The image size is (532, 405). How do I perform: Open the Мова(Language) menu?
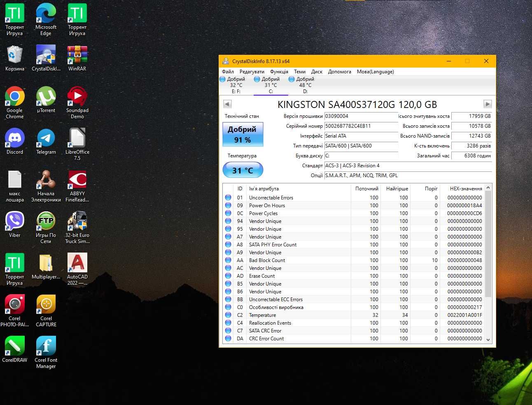[376, 72]
